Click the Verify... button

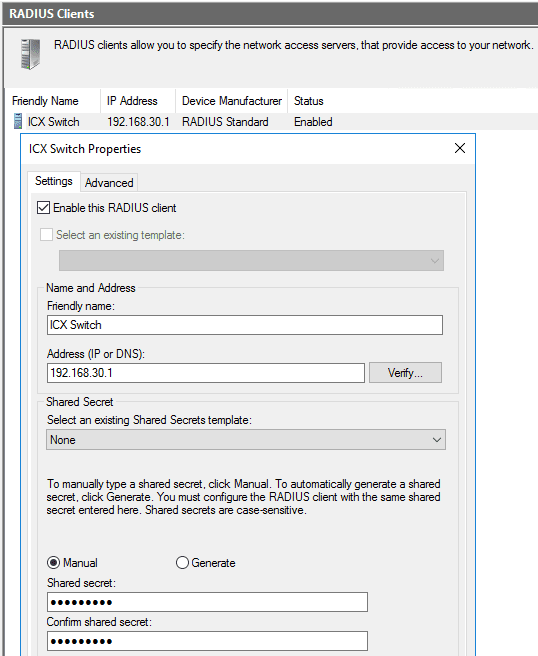405,372
